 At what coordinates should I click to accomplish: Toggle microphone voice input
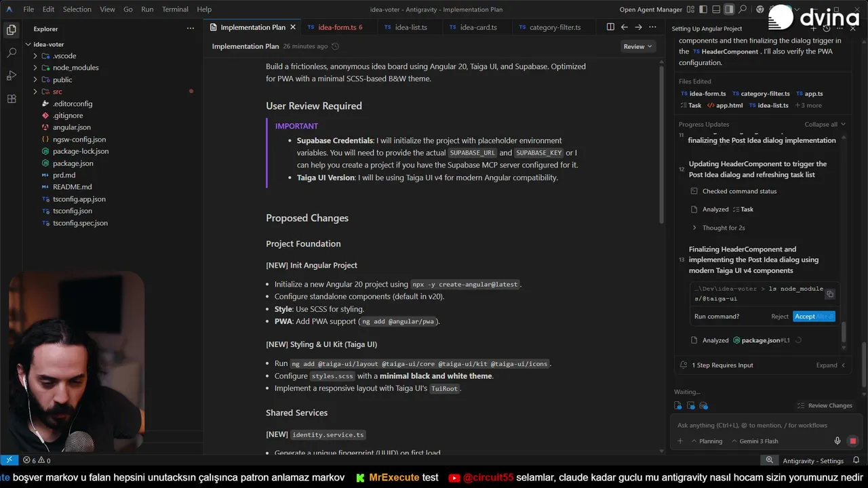tap(837, 441)
